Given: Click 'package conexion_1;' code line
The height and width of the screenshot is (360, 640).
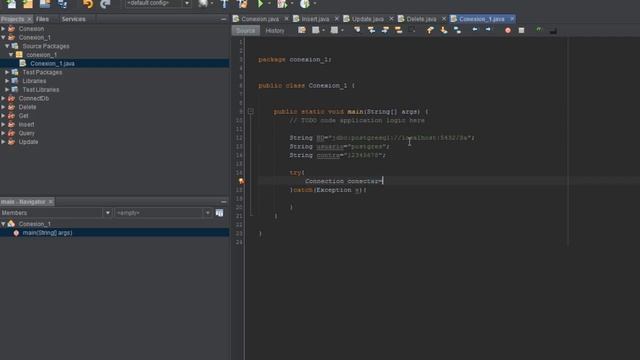Looking at the screenshot, I should point(295,60).
